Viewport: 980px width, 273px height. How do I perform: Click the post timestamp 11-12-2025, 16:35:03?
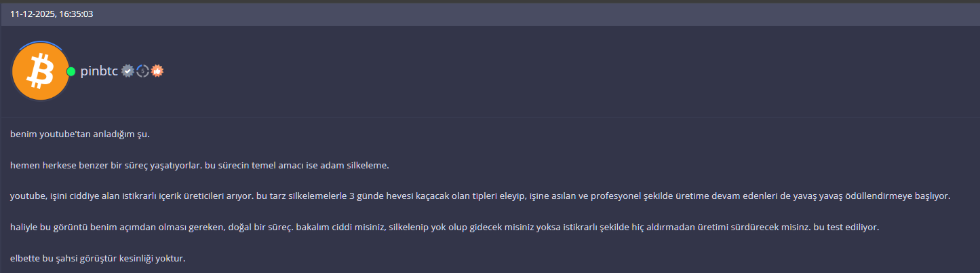coord(52,14)
